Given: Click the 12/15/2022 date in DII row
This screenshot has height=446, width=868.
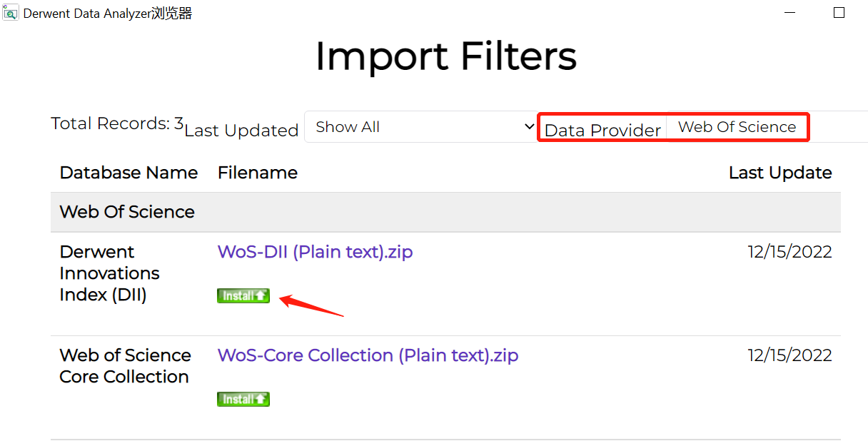Looking at the screenshot, I should point(789,252).
